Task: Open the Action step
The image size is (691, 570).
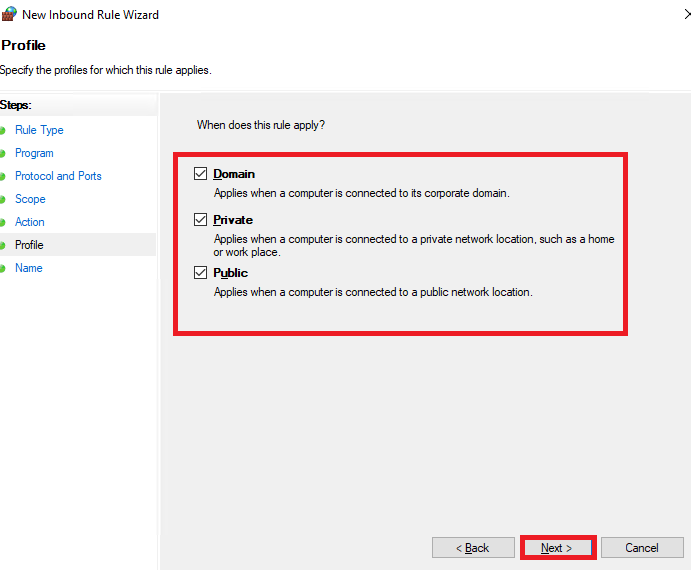Action: (30, 222)
